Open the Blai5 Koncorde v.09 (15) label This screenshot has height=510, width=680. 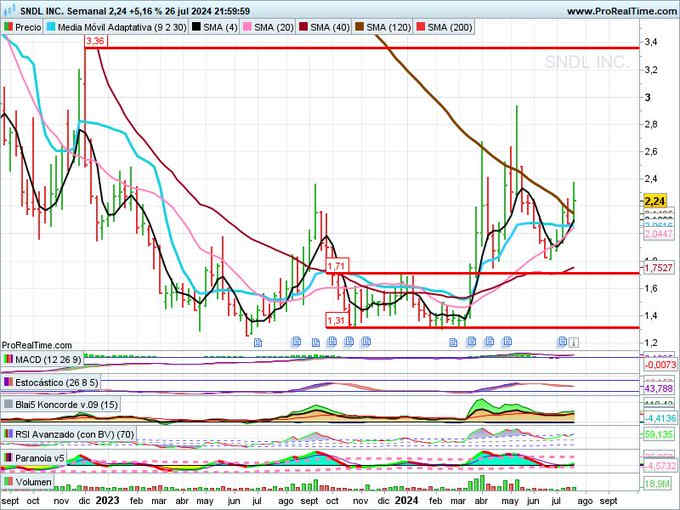[66, 405]
